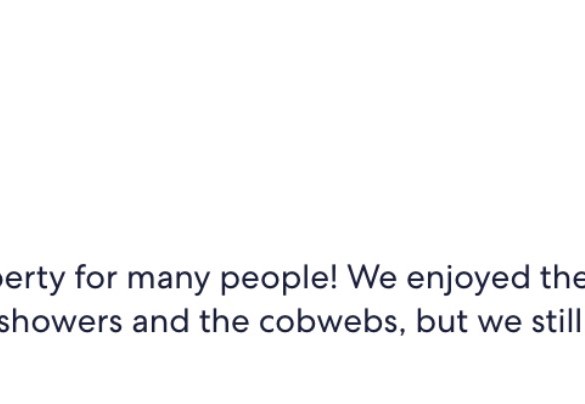Click the word "cobwebs" in the review

329,320
